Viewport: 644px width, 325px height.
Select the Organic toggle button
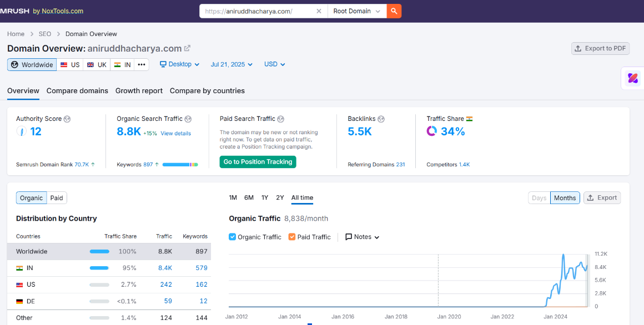(32, 198)
